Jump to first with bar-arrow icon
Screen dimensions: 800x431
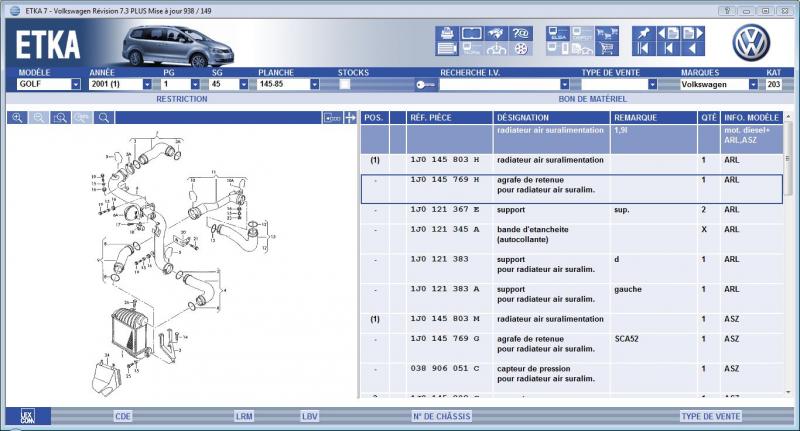[643, 48]
